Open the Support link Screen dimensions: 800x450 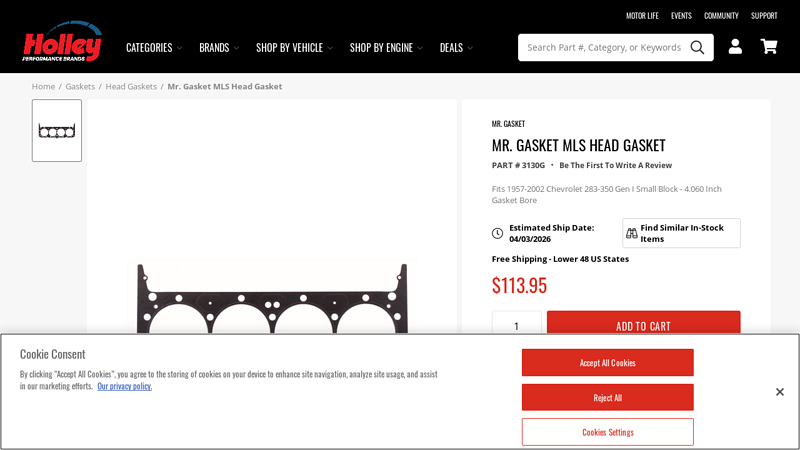pyautogui.click(x=764, y=16)
